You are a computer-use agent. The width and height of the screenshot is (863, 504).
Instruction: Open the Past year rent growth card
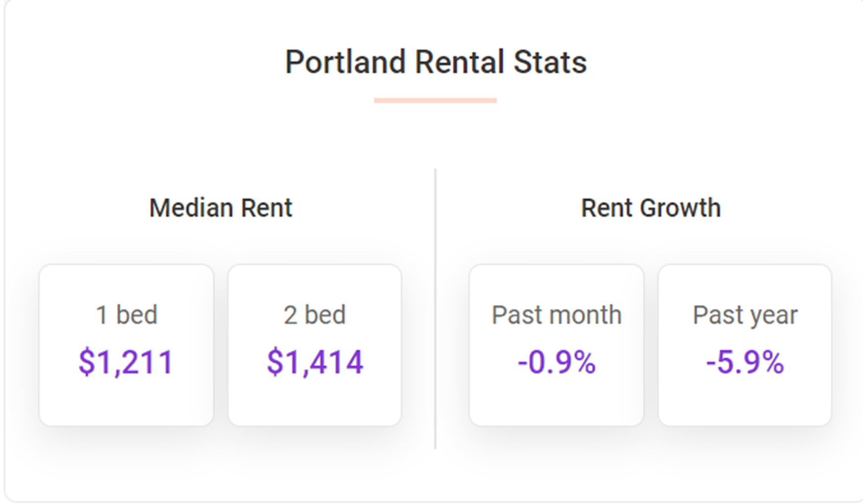pos(745,345)
